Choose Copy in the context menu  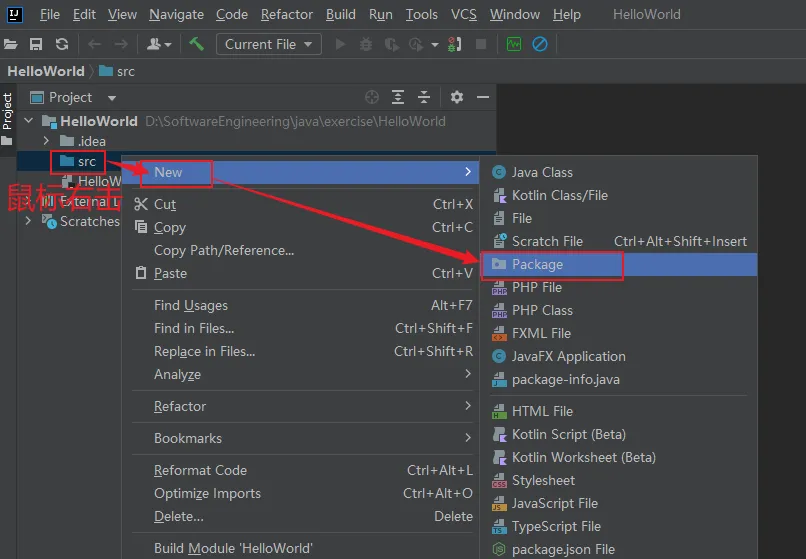(x=302, y=227)
